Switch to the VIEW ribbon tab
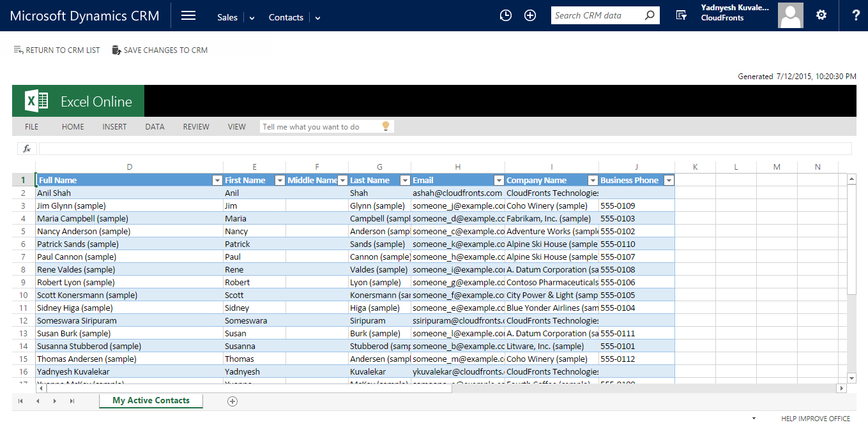Image resolution: width=868 pixels, height=425 pixels. tap(237, 127)
